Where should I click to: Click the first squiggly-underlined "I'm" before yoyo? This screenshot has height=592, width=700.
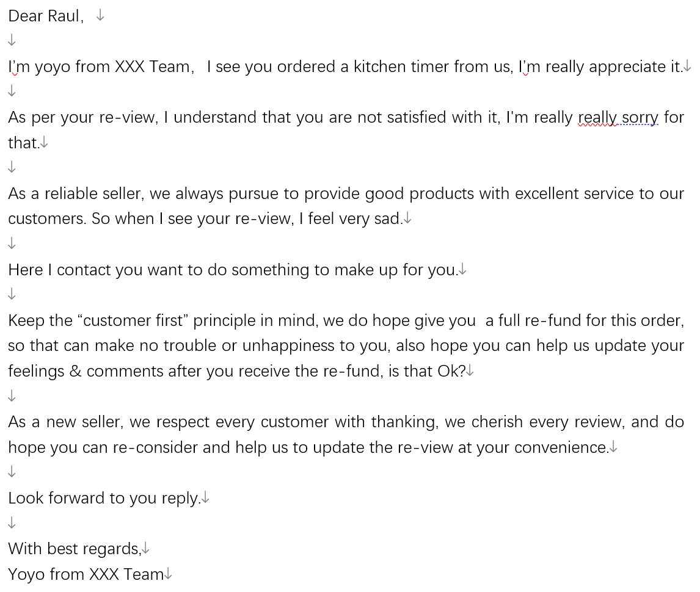point(19,67)
